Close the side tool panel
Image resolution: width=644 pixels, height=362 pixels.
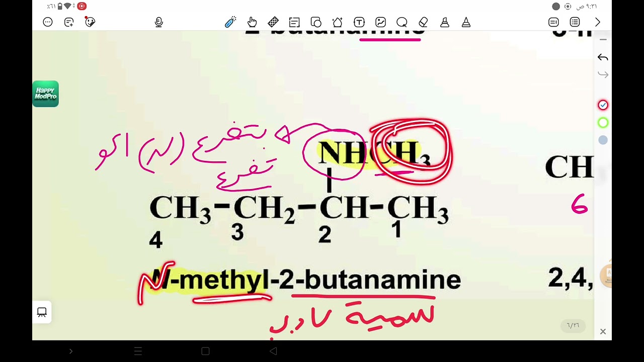(x=603, y=331)
